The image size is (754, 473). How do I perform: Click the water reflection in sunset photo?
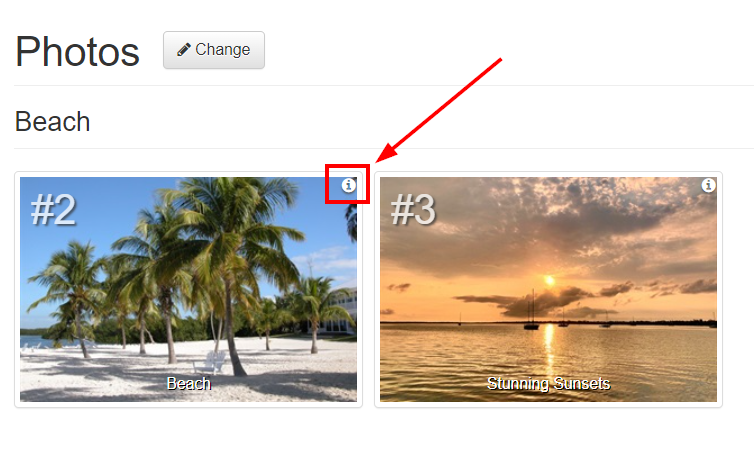(548, 356)
